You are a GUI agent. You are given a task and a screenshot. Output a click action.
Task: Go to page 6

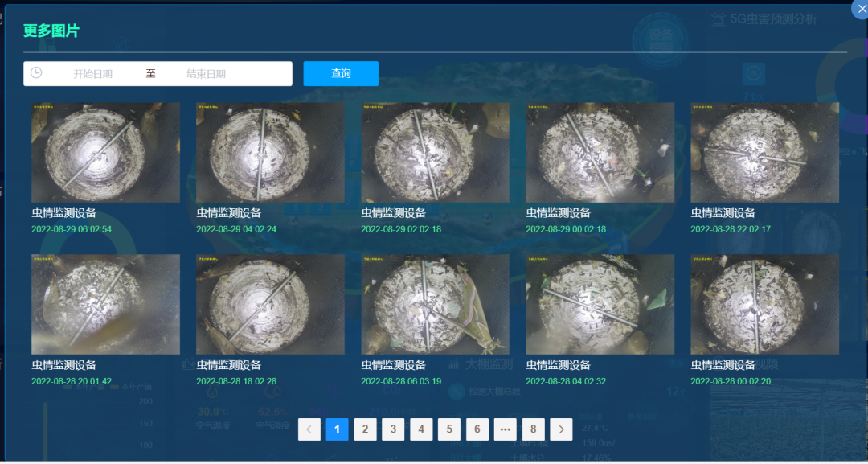click(477, 429)
